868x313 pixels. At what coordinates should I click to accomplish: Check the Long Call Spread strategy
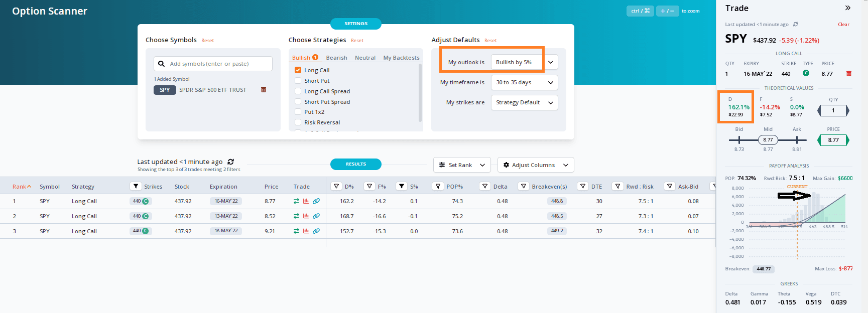298,91
